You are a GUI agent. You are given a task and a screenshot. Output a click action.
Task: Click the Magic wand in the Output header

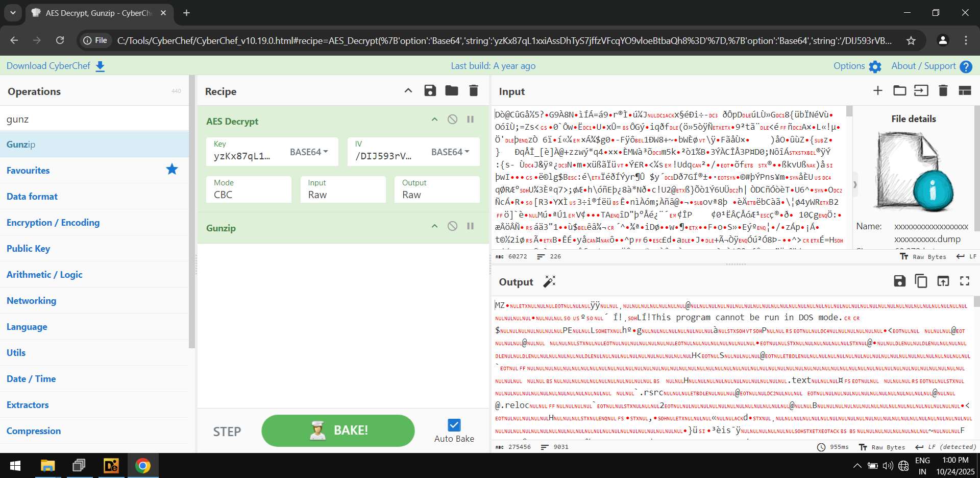549,281
